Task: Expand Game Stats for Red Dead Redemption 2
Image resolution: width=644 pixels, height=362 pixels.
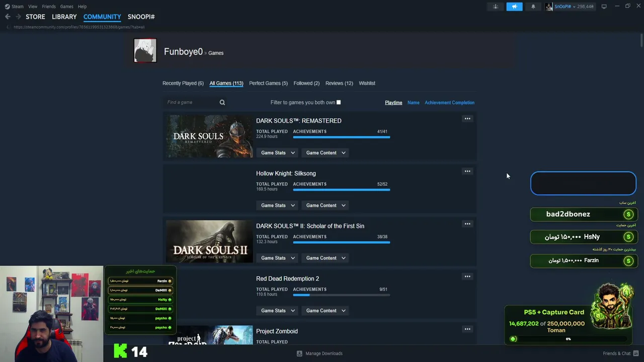Action: coord(278,311)
